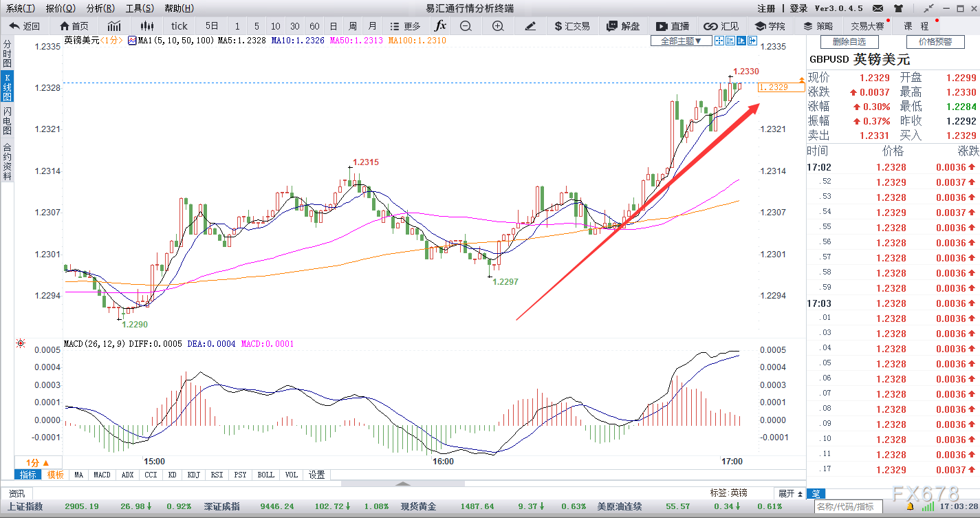This screenshot has height=518, width=980.
Task: Click the signal strength icon in status bar
Action: point(929,506)
